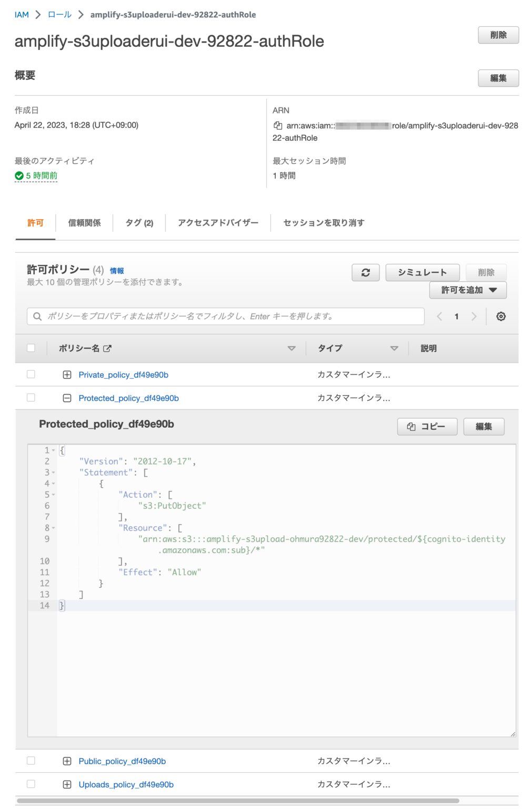Collapse the Protected_policy_df49e90b policy
This screenshot has height=809, width=532.
[67, 398]
